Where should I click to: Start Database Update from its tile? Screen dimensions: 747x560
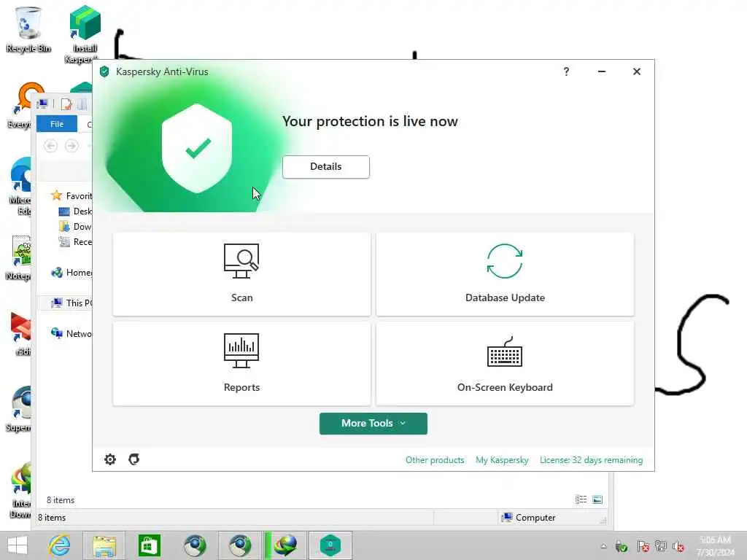click(505, 274)
